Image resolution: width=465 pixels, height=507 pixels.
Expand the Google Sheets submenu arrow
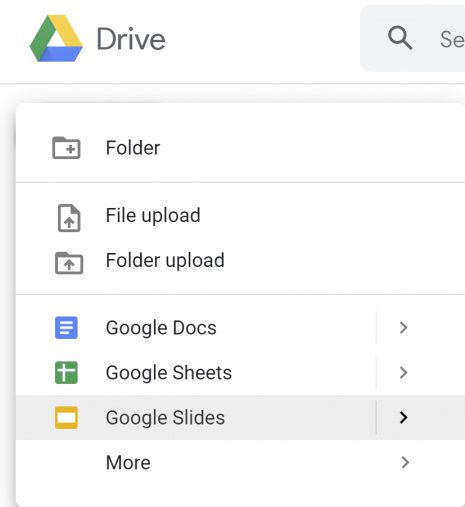(x=404, y=373)
